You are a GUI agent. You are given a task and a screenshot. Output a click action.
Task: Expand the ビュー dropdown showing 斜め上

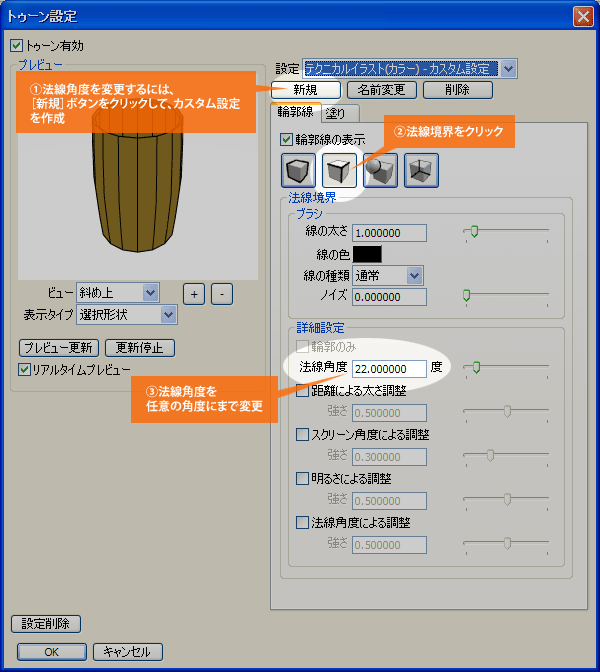point(150,292)
